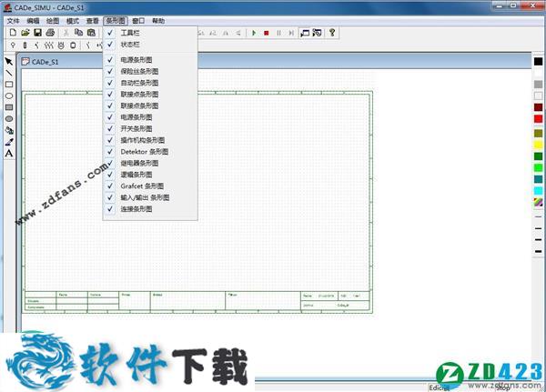
Task: Pick the black color swatch
Action: (539, 62)
